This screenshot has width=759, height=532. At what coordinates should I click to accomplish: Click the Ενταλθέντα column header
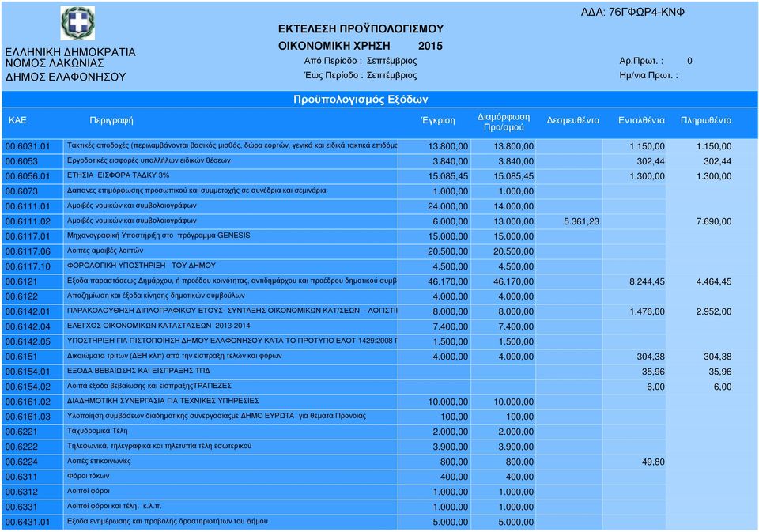click(641, 120)
